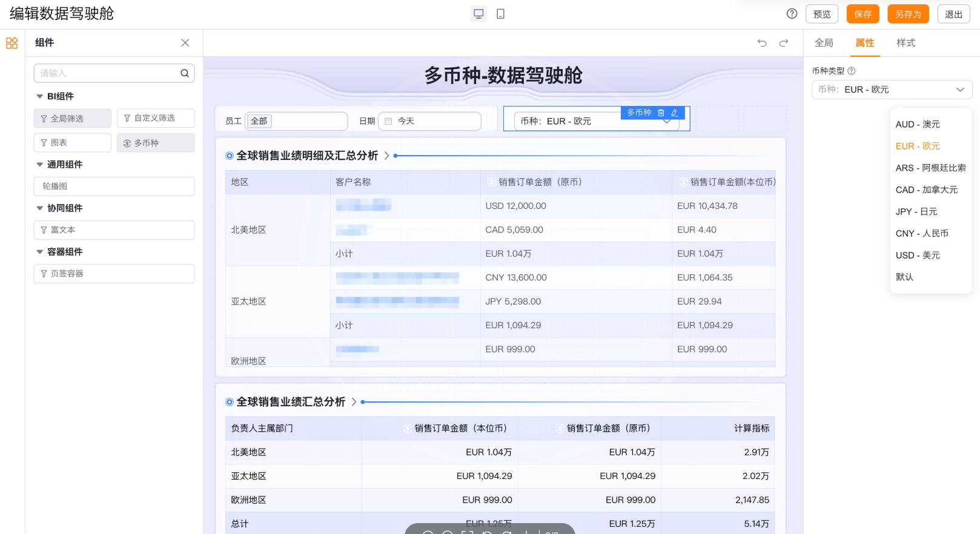Viewport: 980px width, 534px height.
Task: Add the 轮播图 component
Action: (114, 186)
